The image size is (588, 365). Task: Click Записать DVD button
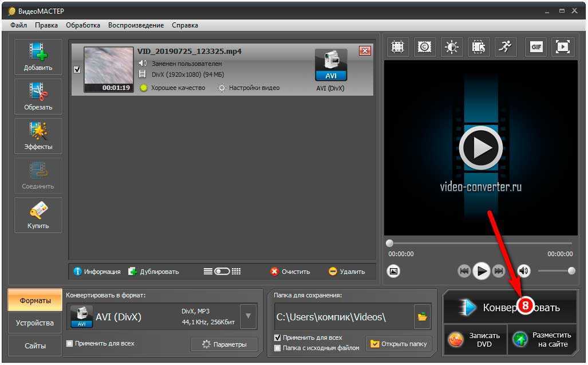[x=475, y=339]
